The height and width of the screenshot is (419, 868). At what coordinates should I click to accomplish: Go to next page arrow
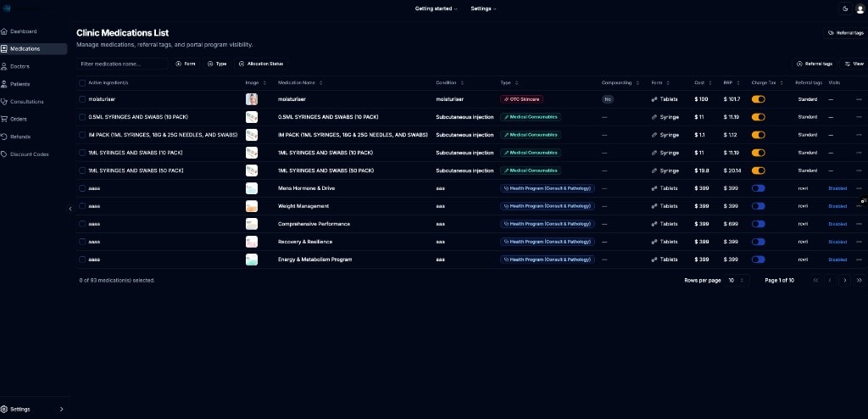[x=845, y=281]
